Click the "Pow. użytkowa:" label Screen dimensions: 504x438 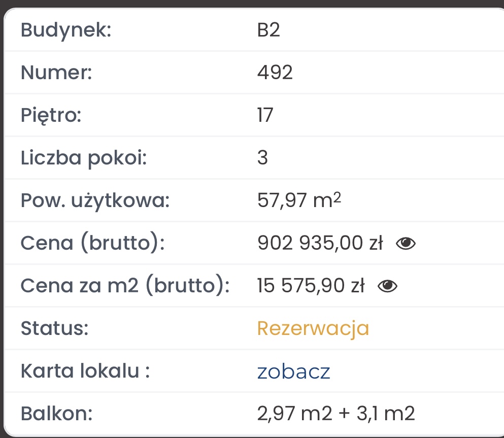[94, 201]
